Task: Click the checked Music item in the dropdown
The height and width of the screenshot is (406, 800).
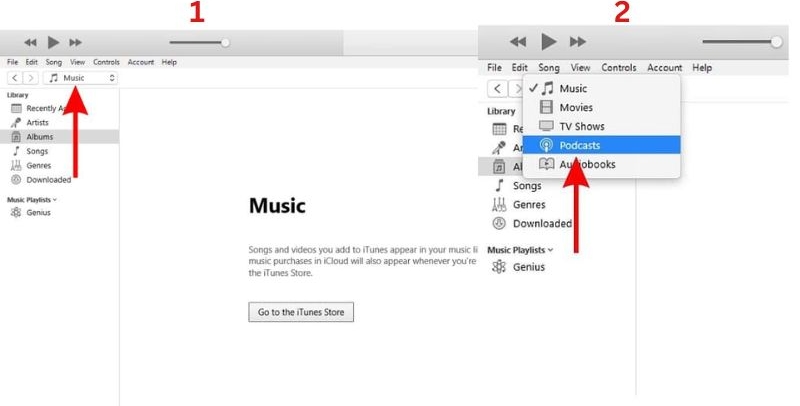Action: (x=573, y=88)
